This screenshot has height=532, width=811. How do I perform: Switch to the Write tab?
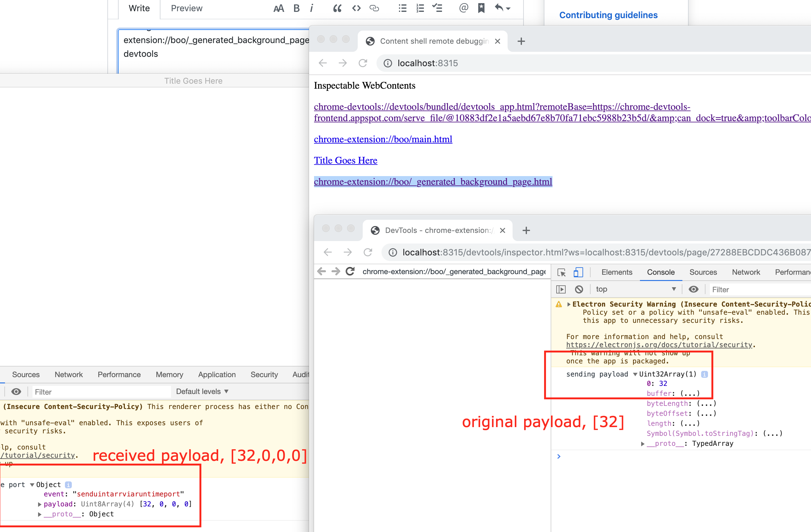tap(139, 8)
